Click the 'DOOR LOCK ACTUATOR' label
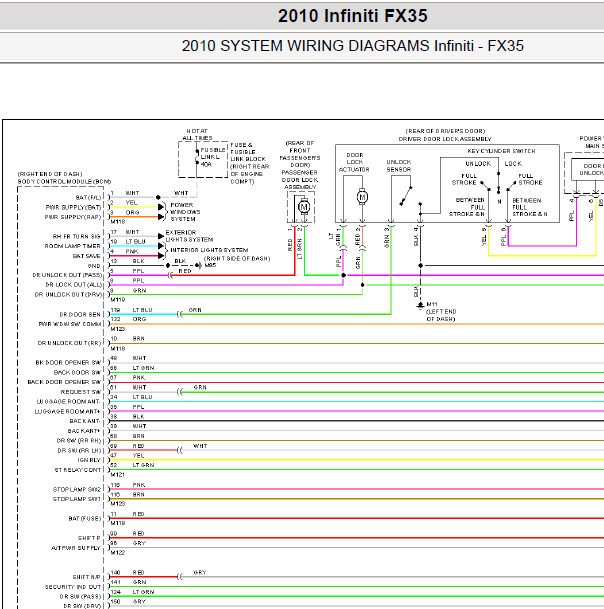Viewport: 604px width, 609px height. [x=354, y=162]
